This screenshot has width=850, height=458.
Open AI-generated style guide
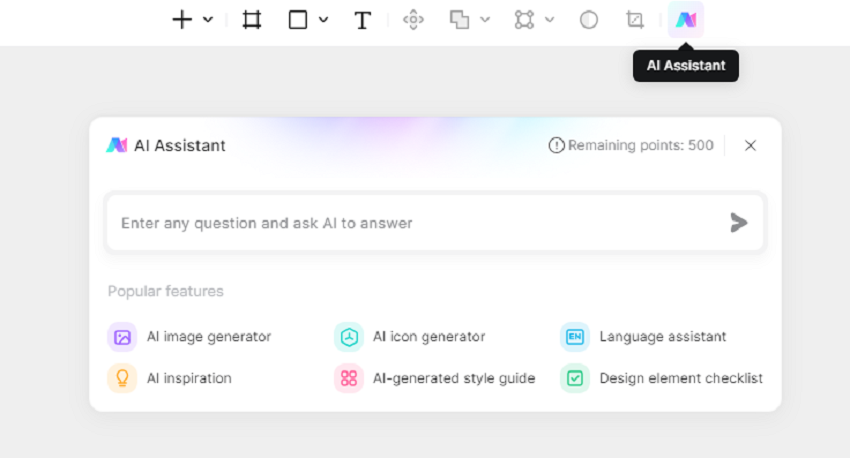(x=434, y=378)
